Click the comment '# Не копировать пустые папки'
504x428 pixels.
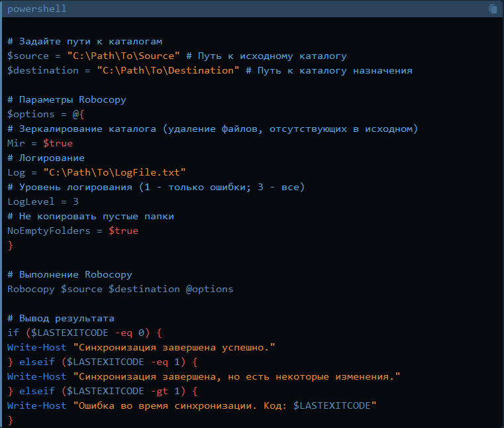click(91, 216)
